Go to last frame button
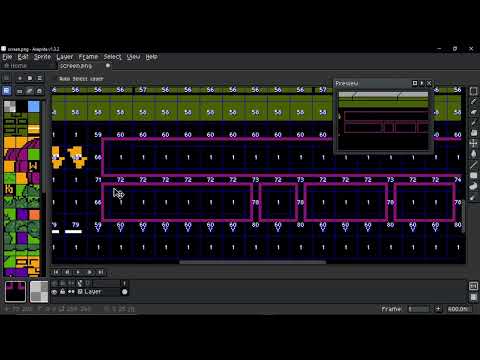The image size is (480, 360). pyautogui.click(x=100, y=272)
